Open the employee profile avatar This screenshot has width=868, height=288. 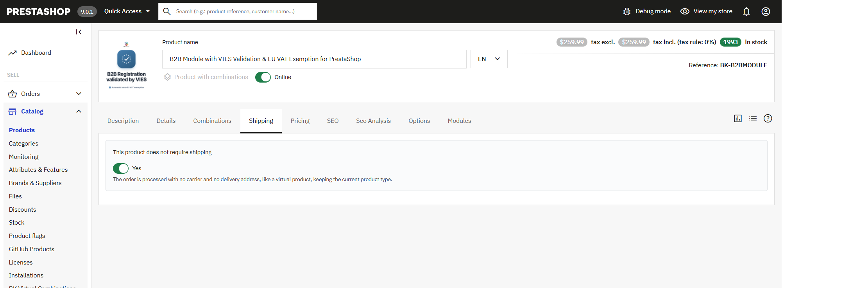click(766, 11)
